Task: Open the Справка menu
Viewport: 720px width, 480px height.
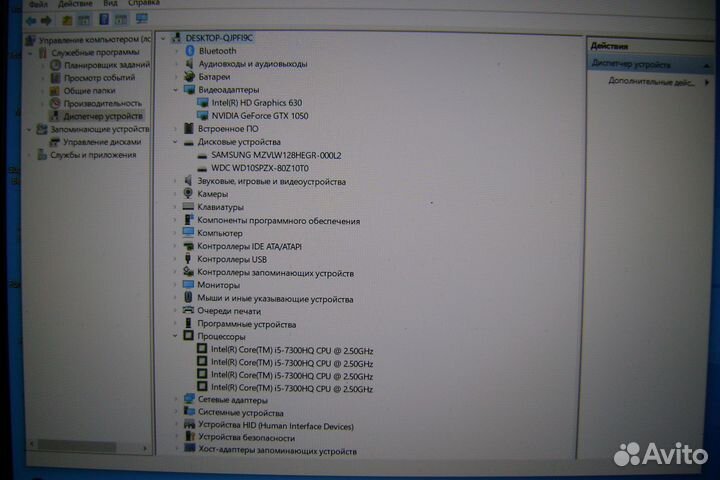Action: tap(144, 3)
